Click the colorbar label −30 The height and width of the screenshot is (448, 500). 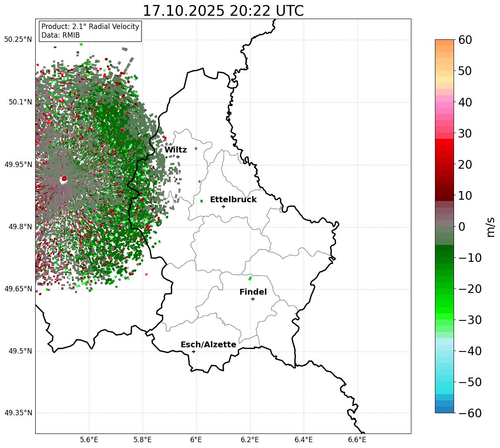click(470, 320)
